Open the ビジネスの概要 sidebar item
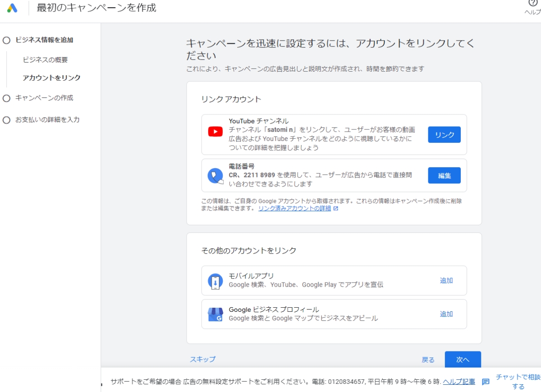541x392 pixels. coord(45,60)
